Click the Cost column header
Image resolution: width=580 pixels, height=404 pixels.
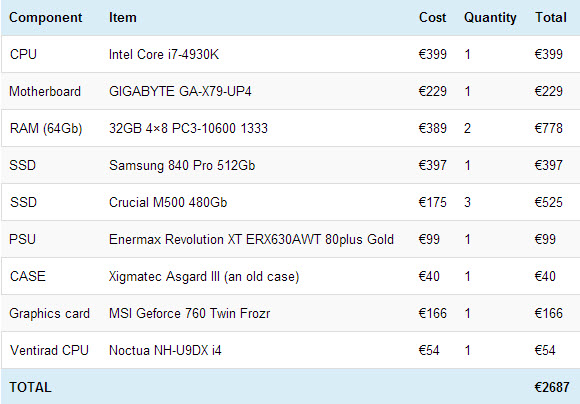432,17
